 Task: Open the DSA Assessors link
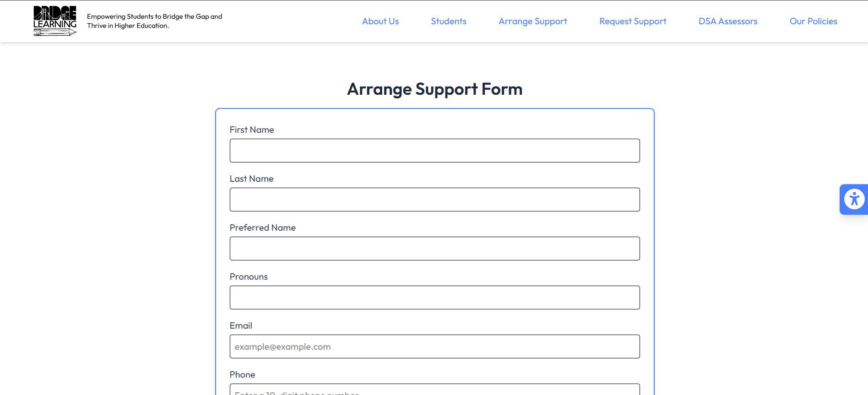(x=727, y=22)
